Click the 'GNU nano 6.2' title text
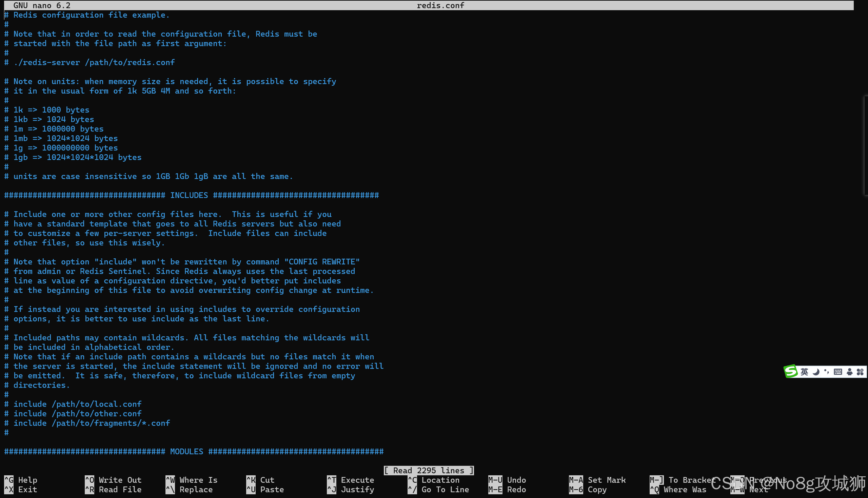This screenshot has width=868, height=498. (x=42, y=5)
